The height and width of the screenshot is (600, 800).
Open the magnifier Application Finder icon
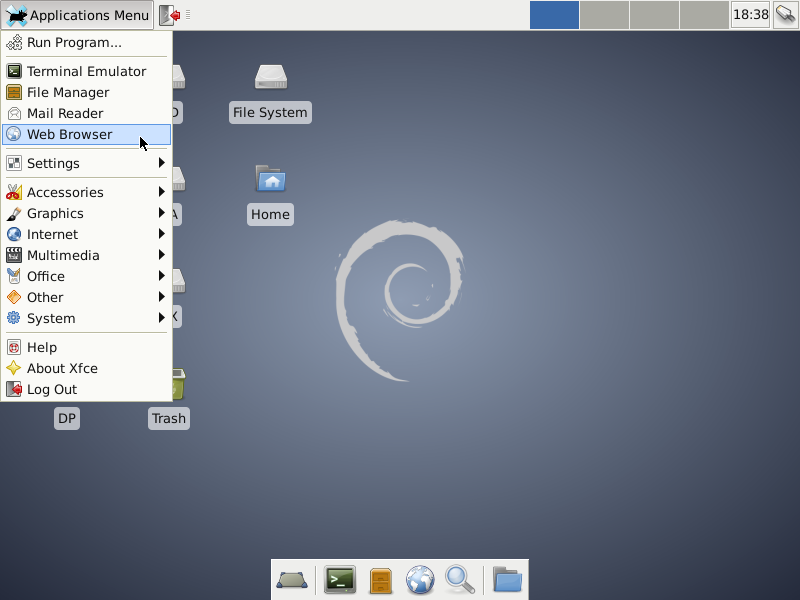coord(459,579)
